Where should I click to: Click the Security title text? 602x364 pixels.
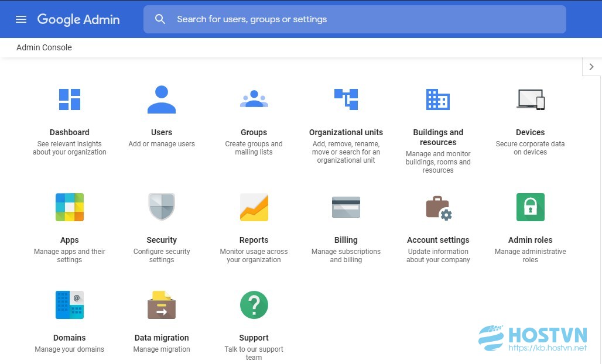coord(162,240)
